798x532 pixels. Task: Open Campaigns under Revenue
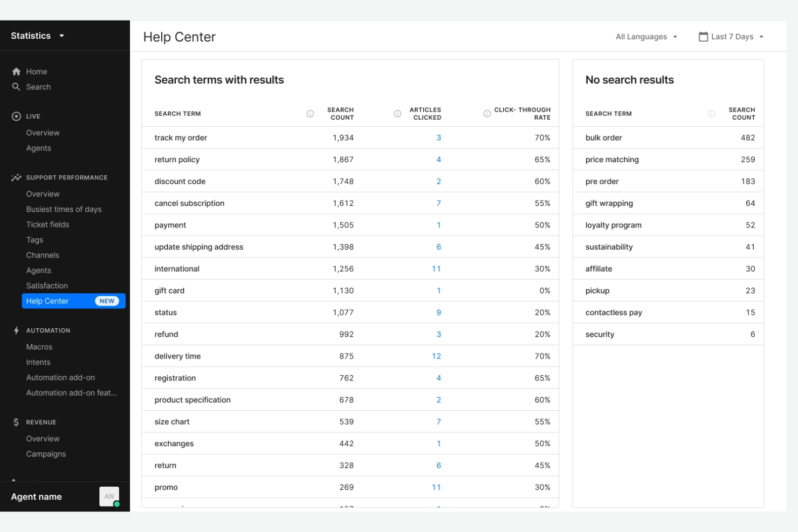46,454
